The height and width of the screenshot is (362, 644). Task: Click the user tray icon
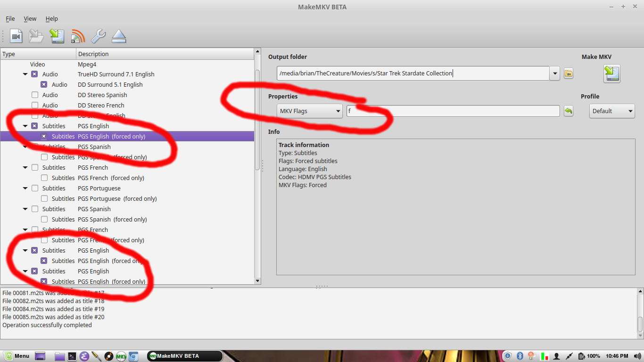(557, 356)
